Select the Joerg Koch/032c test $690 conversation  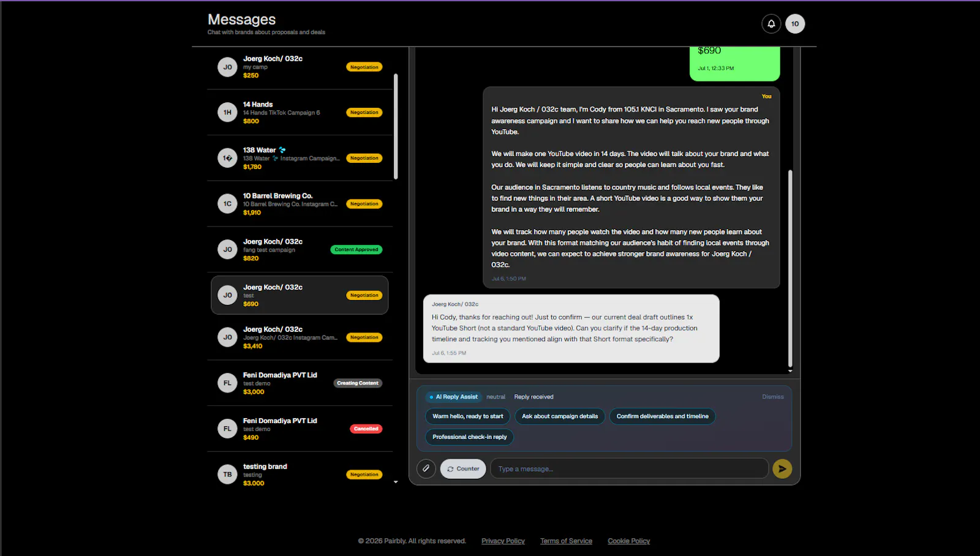(300, 295)
